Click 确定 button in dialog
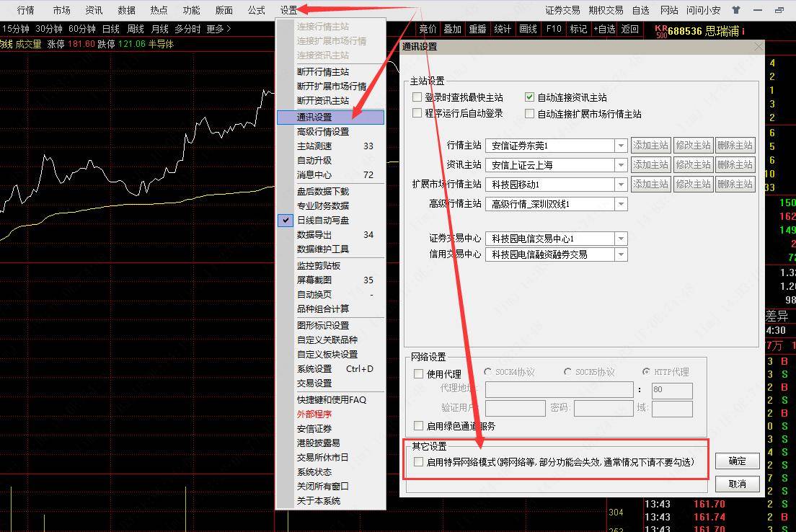The image size is (796, 532). click(737, 461)
